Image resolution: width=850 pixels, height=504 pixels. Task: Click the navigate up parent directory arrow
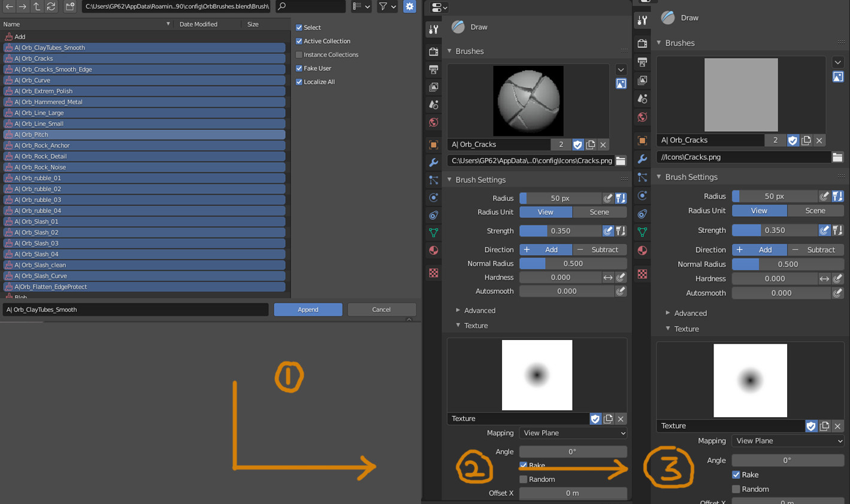37,7
